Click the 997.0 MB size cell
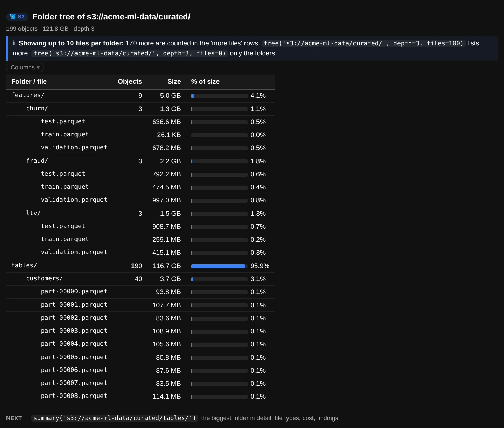Screen dimensions: 504x428 click(167, 200)
